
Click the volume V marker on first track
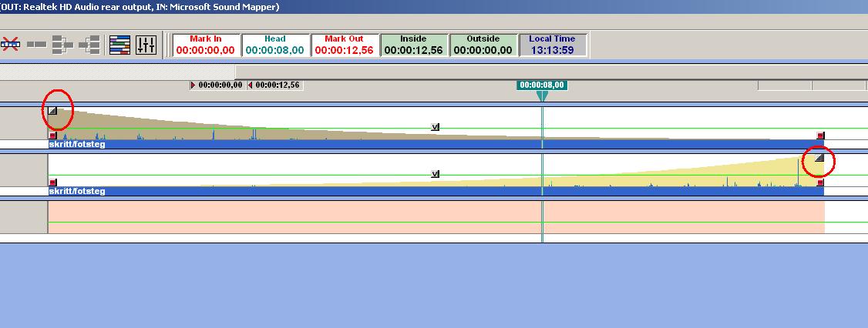tap(435, 127)
